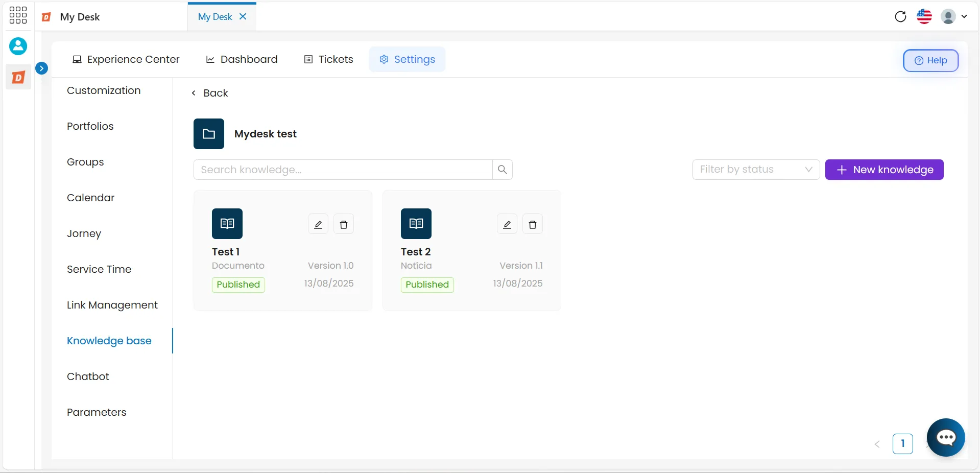Open the Filter by status dropdown
The image size is (980, 473).
pos(756,170)
